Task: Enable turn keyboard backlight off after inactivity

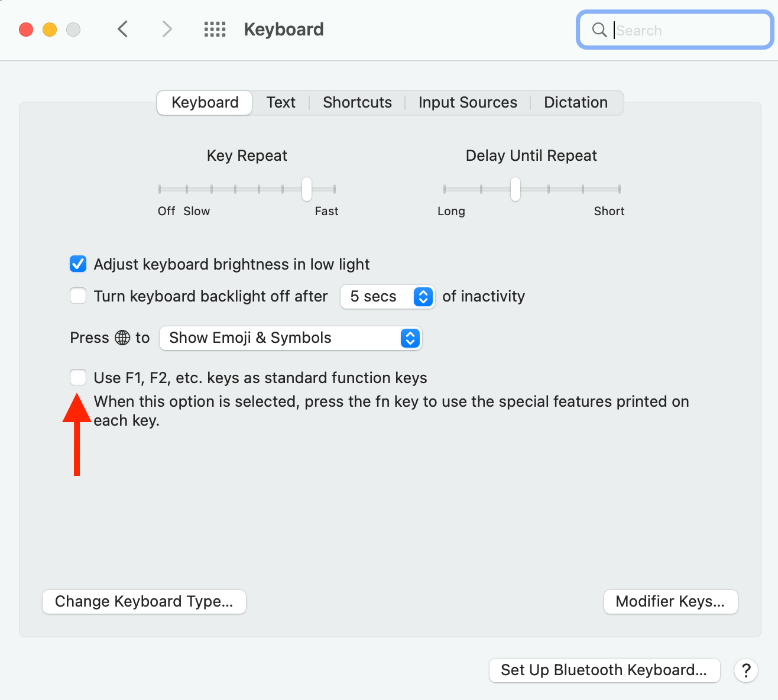Action: coord(77,296)
